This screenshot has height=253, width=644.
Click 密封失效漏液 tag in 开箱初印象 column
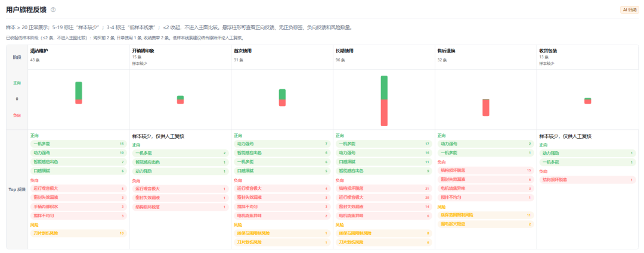(x=180, y=198)
